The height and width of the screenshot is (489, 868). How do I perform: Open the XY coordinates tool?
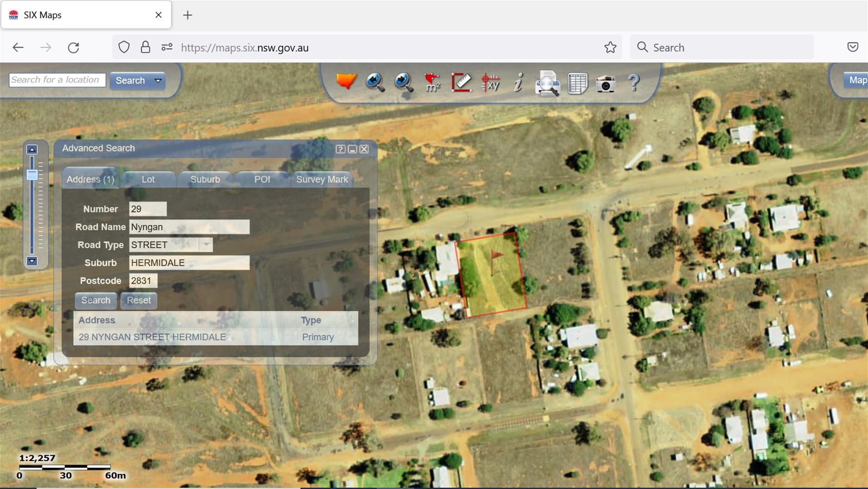(x=490, y=82)
